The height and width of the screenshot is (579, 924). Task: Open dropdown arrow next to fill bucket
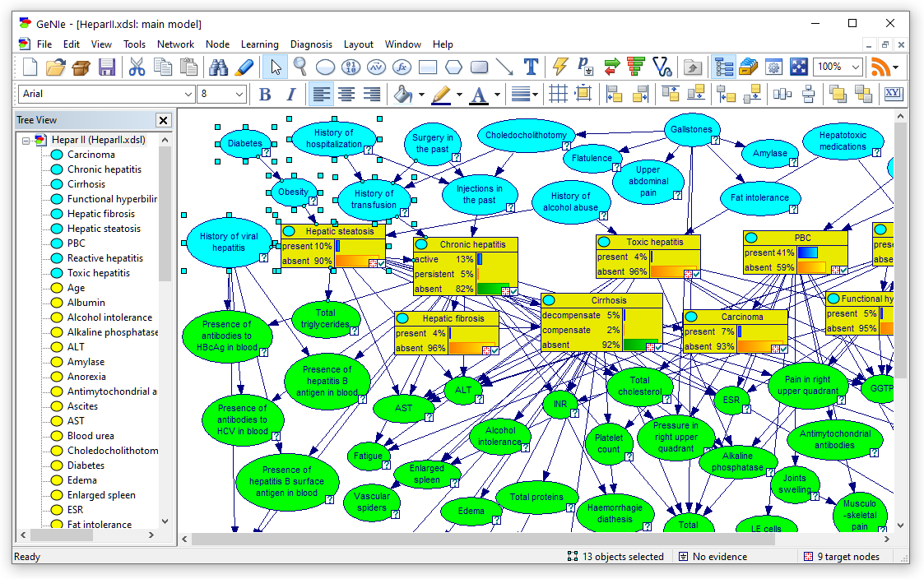click(x=421, y=95)
